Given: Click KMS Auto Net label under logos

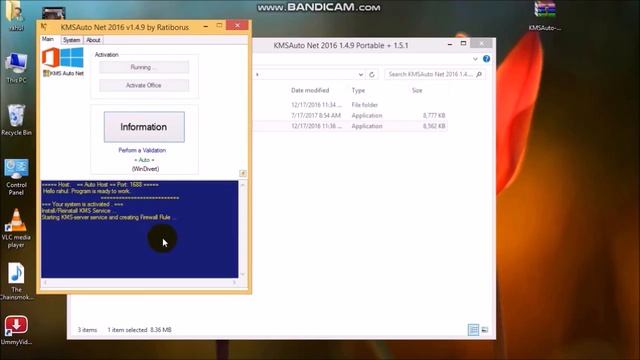Looking at the screenshot, I should pos(64,73).
